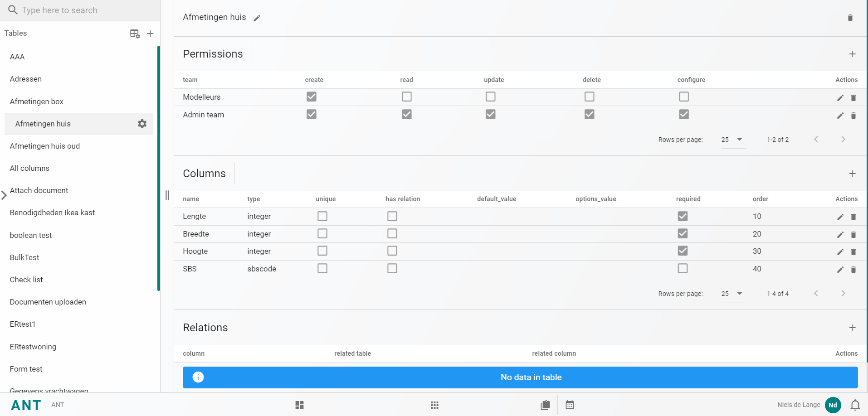868x416 pixels.
Task: Click the tables list scrollbar
Action: (158, 168)
